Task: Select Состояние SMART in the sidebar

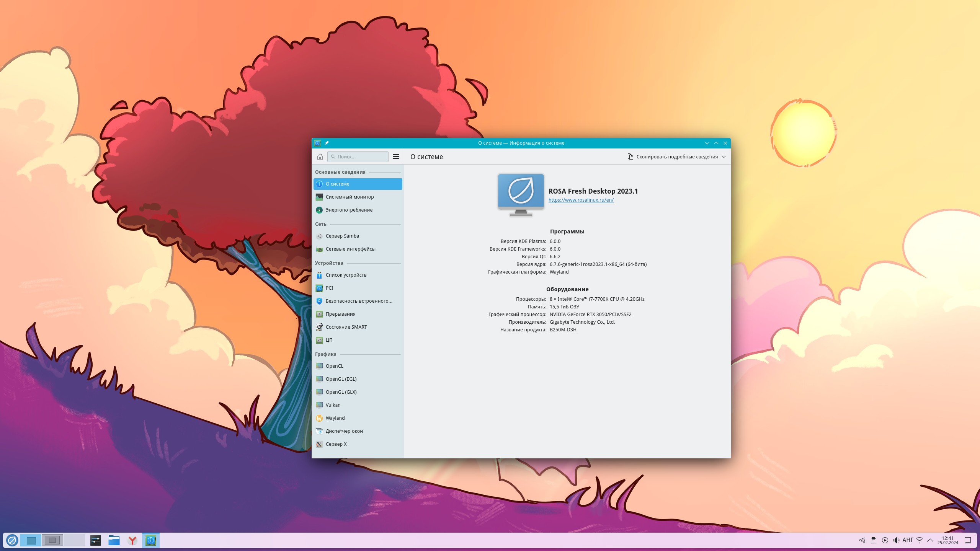Action: pos(346,327)
